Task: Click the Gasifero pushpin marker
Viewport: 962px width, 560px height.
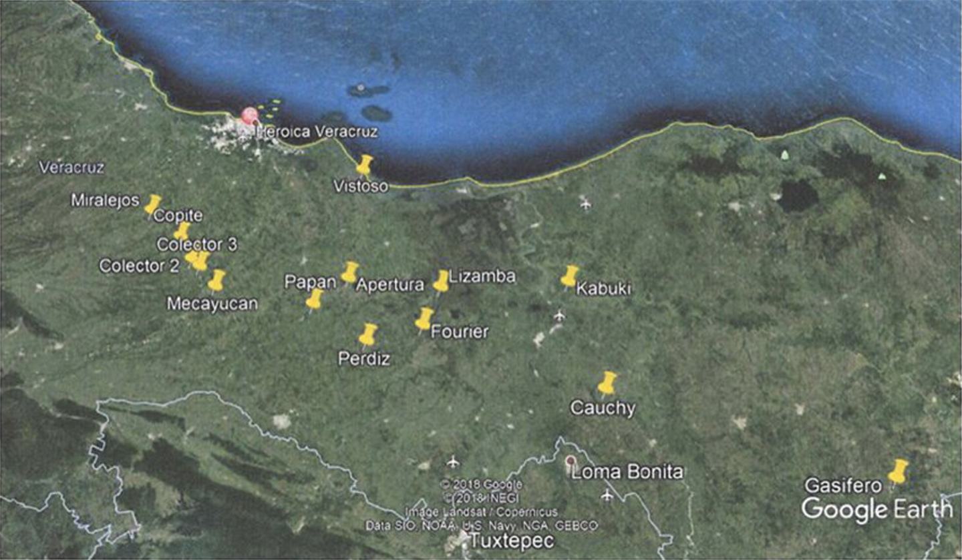Action: (899, 470)
